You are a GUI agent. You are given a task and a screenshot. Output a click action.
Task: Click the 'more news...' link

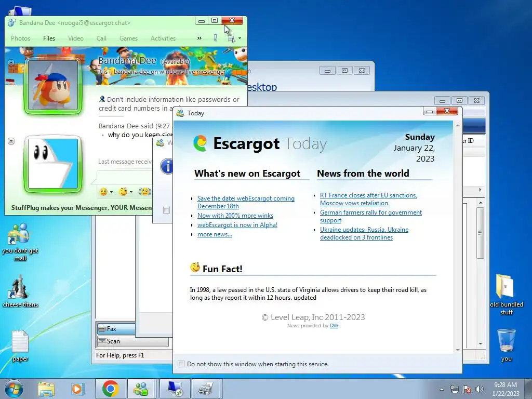(x=215, y=234)
